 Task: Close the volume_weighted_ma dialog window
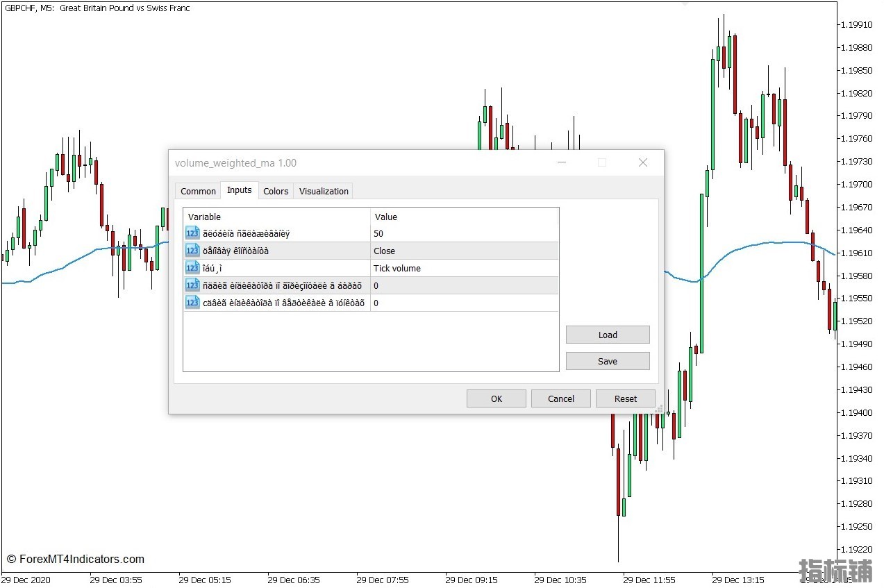(x=643, y=162)
